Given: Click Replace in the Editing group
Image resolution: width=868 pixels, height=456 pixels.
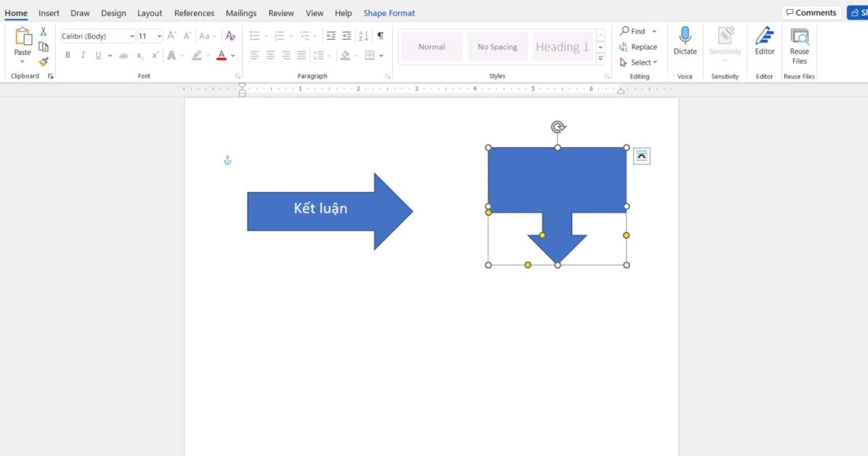Looking at the screenshot, I should [x=638, y=47].
